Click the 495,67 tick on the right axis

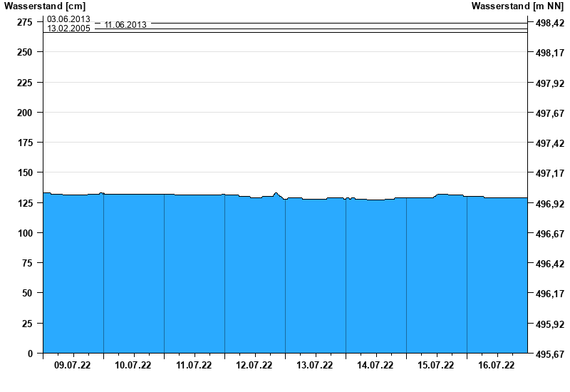[549, 354]
